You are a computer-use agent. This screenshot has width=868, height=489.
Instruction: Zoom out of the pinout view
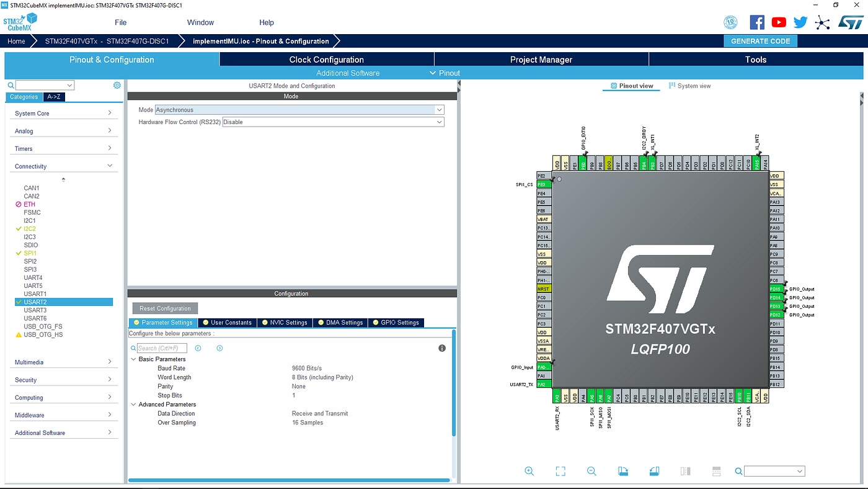[591, 471]
